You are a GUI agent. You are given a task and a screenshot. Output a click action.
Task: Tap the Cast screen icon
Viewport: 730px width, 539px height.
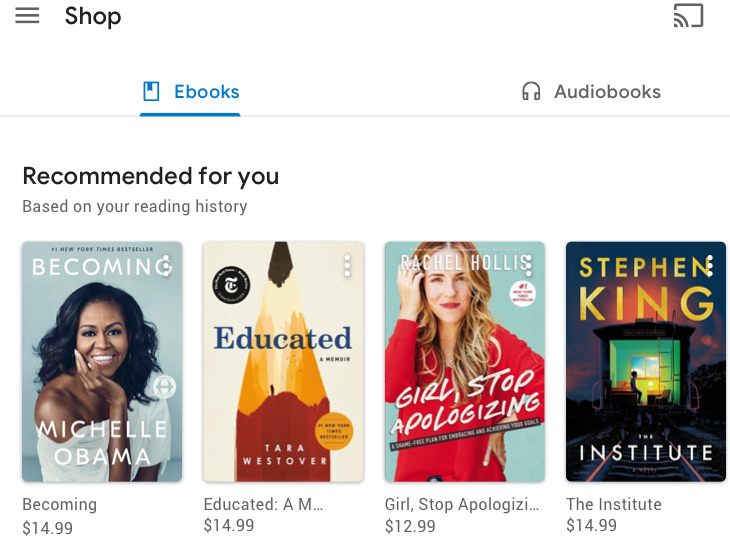point(688,16)
